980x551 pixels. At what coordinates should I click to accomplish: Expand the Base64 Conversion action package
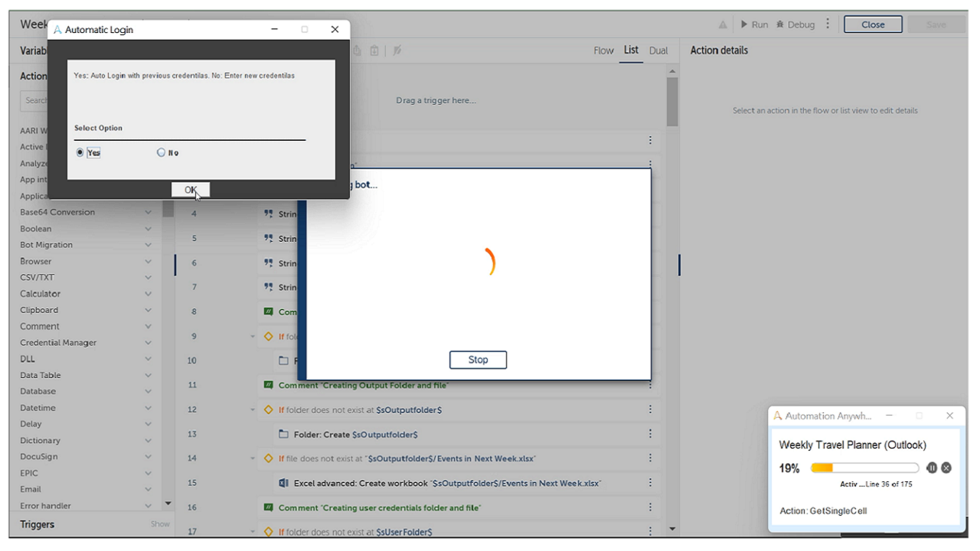[149, 212]
